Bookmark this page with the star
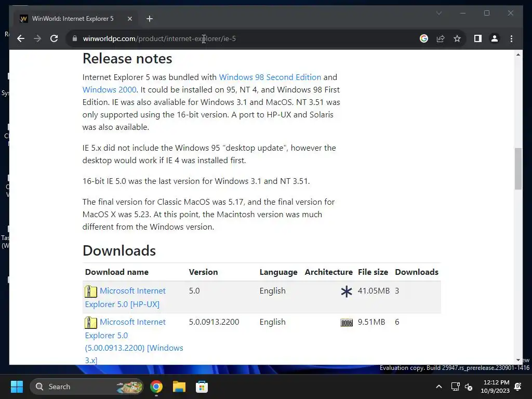The image size is (532, 399). pyautogui.click(x=457, y=38)
